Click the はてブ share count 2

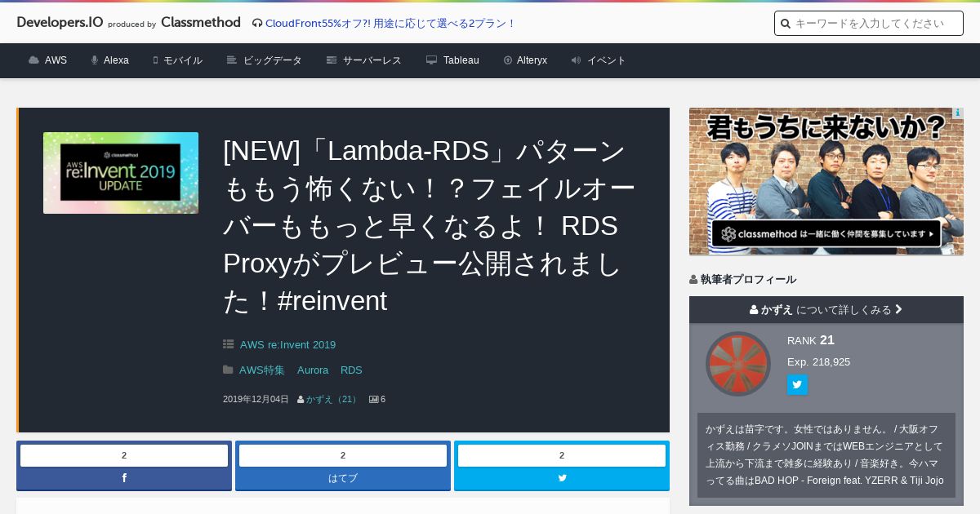[343, 455]
